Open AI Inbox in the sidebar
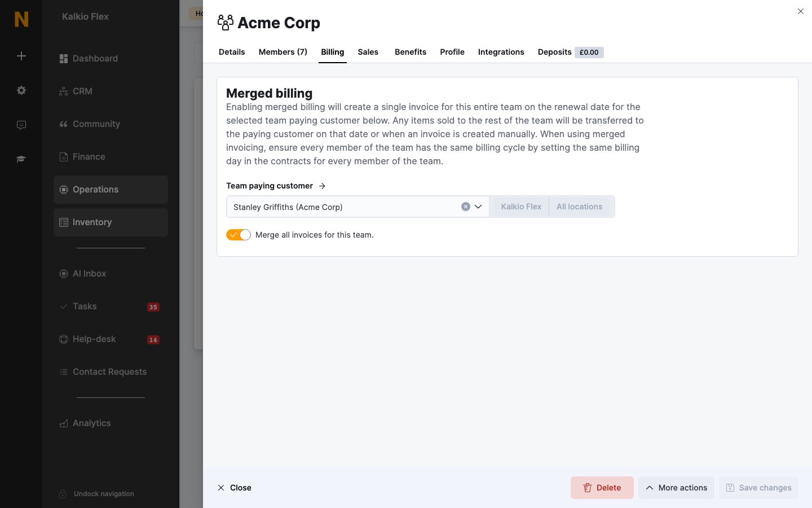Viewport: 812px width, 508px height. pos(111,274)
